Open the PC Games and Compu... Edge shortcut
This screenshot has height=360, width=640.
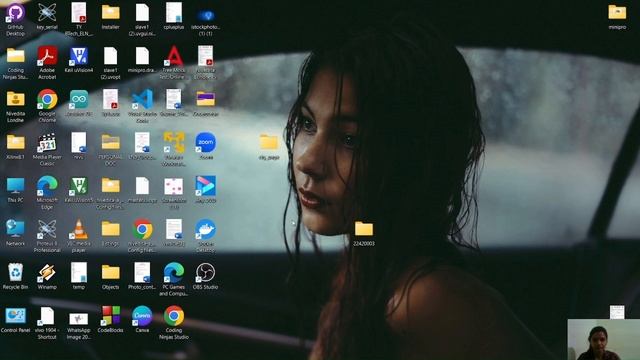[x=174, y=272]
